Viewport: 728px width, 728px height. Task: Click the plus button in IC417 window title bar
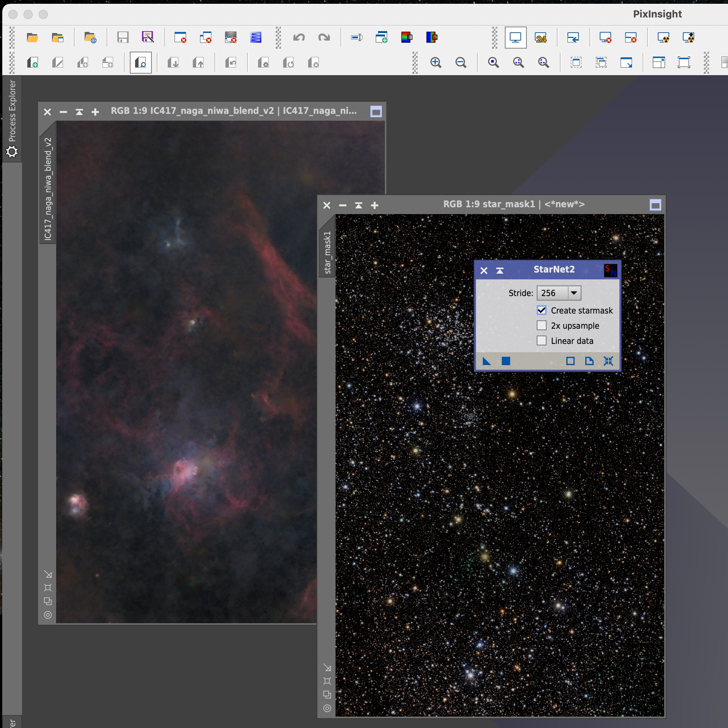95,112
